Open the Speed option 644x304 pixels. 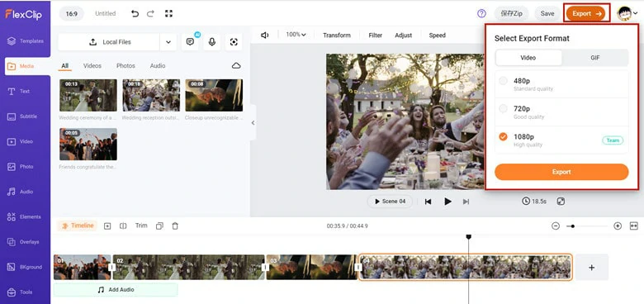[x=437, y=36]
